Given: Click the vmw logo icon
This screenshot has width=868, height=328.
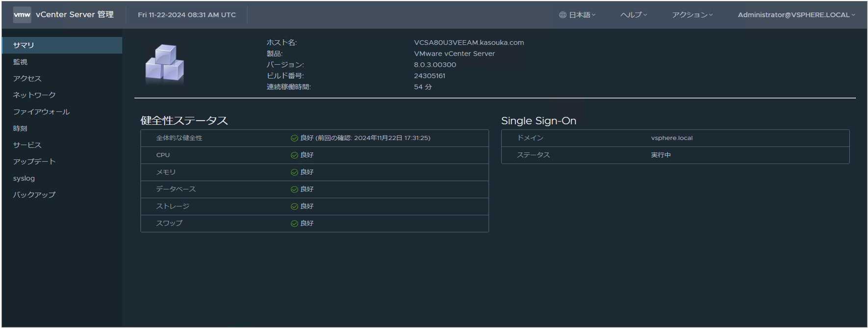Looking at the screenshot, I should [x=22, y=15].
